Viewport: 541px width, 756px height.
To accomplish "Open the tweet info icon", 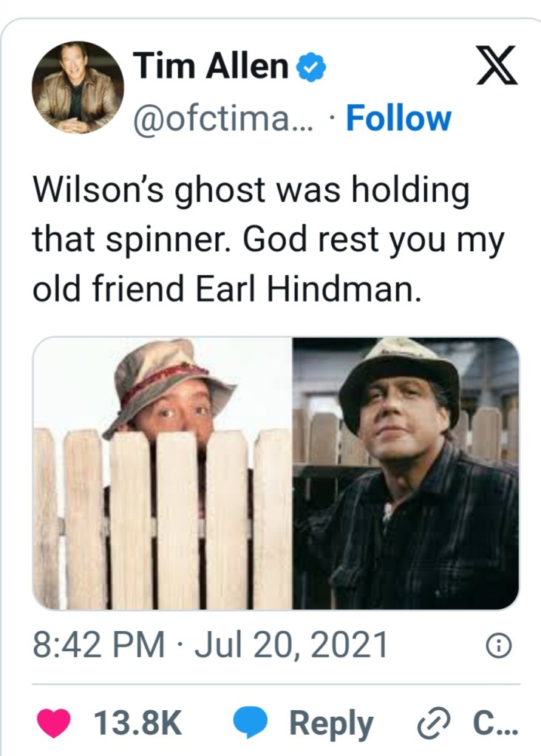I will tap(498, 646).
